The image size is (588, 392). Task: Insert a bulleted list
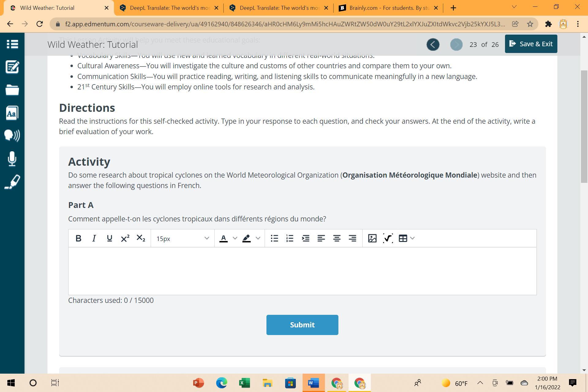274,238
